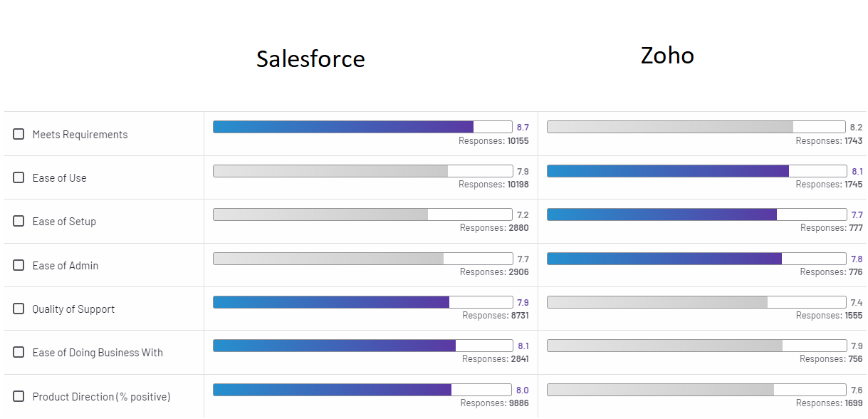
Task: Click Salesforce's Meets Requirements score bar
Action: (362, 126)
